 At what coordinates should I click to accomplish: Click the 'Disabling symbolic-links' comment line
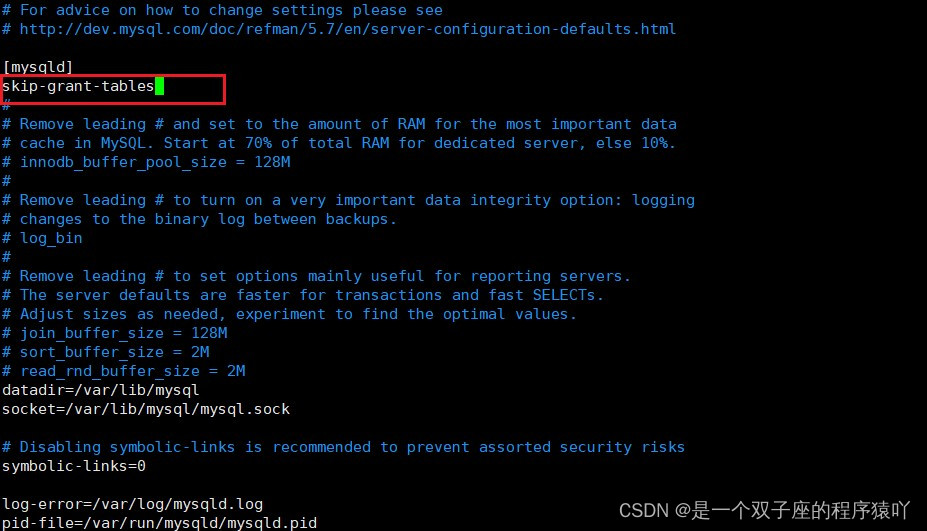(343, 447)
